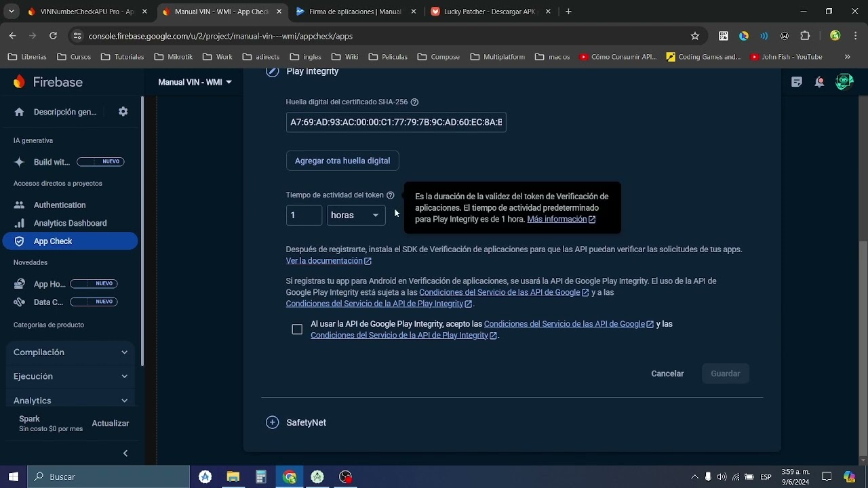Expand the SafetyNet section
Viewport: 868px width, 488px height.
[273, 422]
